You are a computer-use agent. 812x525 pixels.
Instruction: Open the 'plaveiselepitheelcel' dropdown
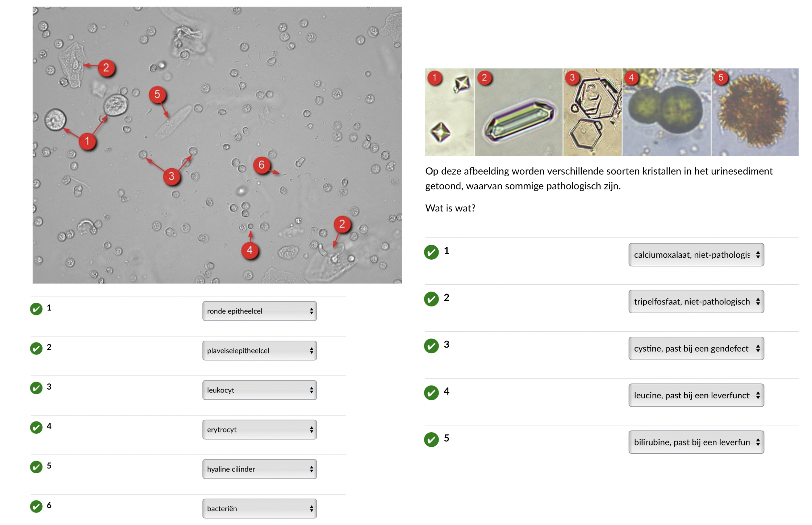click(x=259, y=350)
